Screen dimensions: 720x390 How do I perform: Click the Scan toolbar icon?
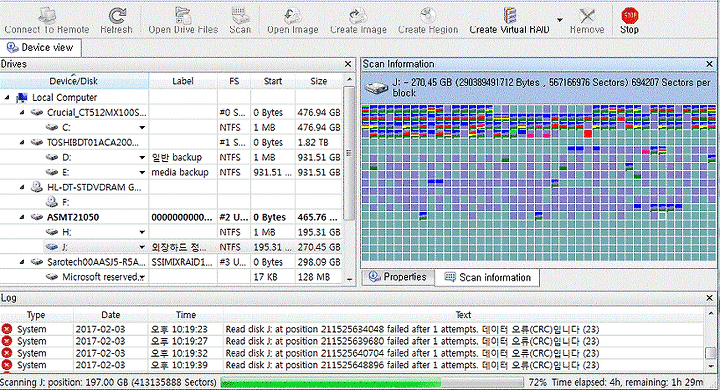click(x=240, y=21)
